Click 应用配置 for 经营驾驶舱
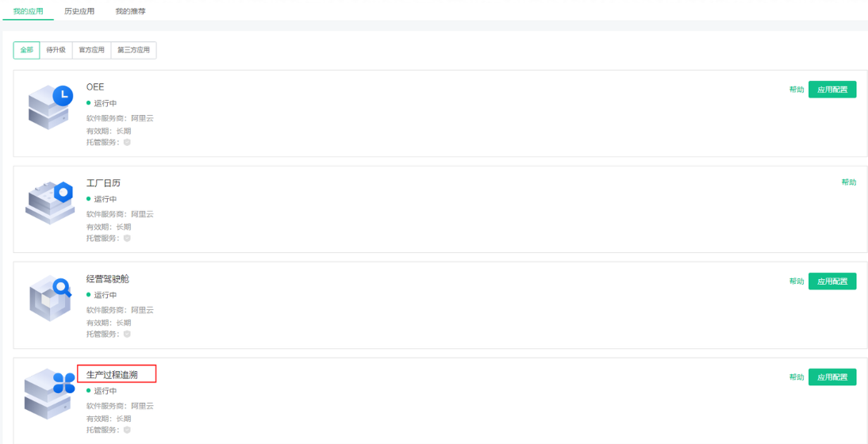Screen dimensions: 868x444 click(x=832, y=281)
